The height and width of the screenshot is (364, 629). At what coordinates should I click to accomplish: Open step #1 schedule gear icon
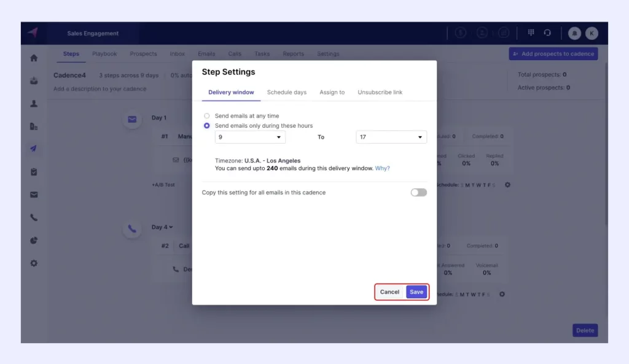click(x=507, y=185)
